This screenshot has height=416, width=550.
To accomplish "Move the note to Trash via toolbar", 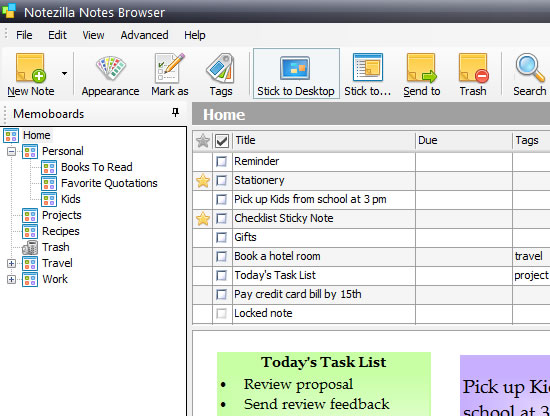I will click(x=473, y=74).
